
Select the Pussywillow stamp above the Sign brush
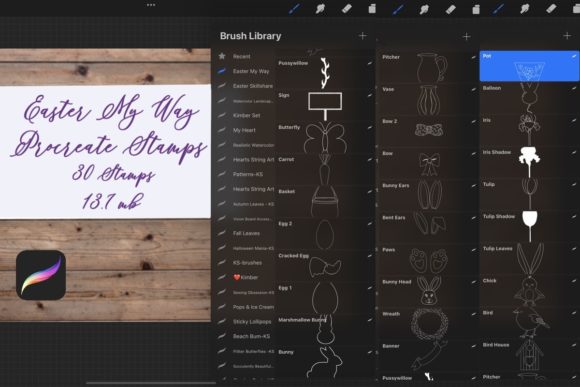tap(326, 72)
